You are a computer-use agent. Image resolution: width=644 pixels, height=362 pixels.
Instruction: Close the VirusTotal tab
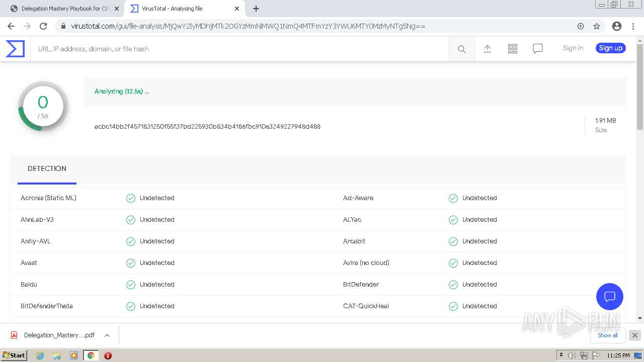(237, 9)
